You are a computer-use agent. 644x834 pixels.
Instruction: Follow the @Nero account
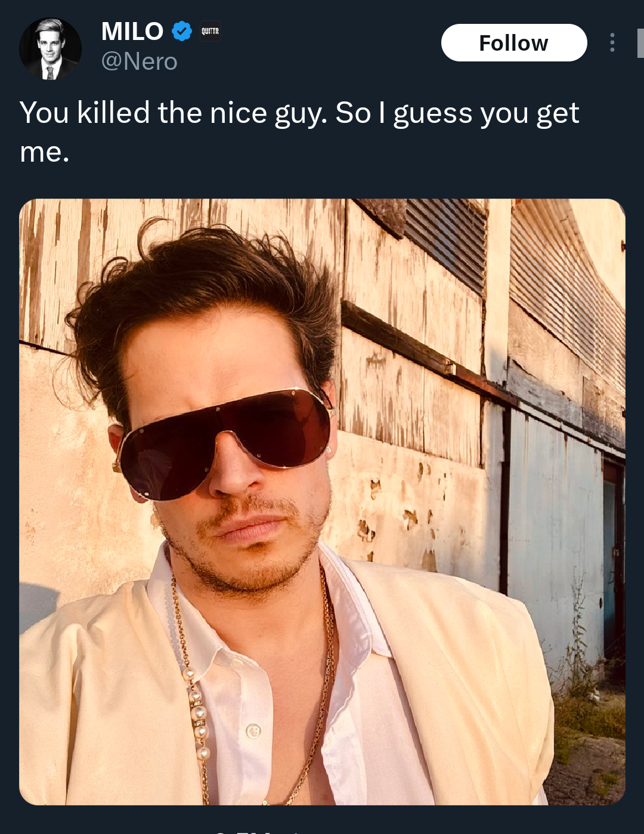pos(514,42)
